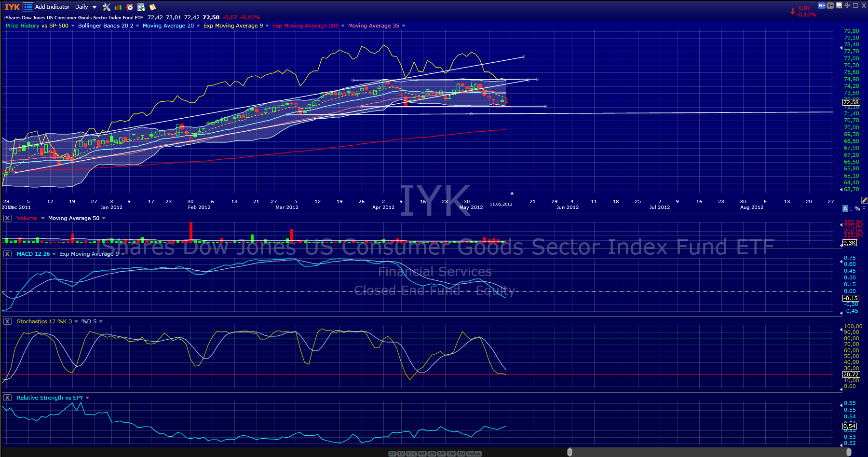
Task: Click the 72,58 current price tag
Action: click(x=851, y=102)
